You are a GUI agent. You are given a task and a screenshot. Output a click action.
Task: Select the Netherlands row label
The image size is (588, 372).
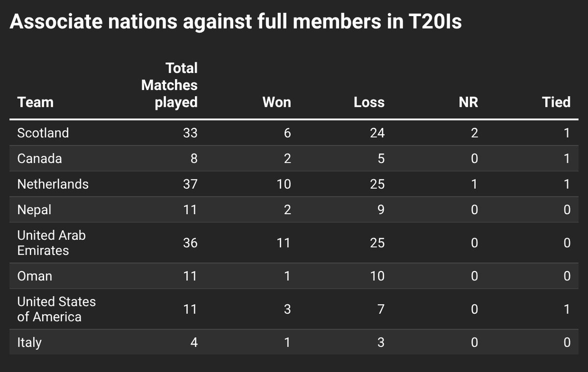pos(53,184)
